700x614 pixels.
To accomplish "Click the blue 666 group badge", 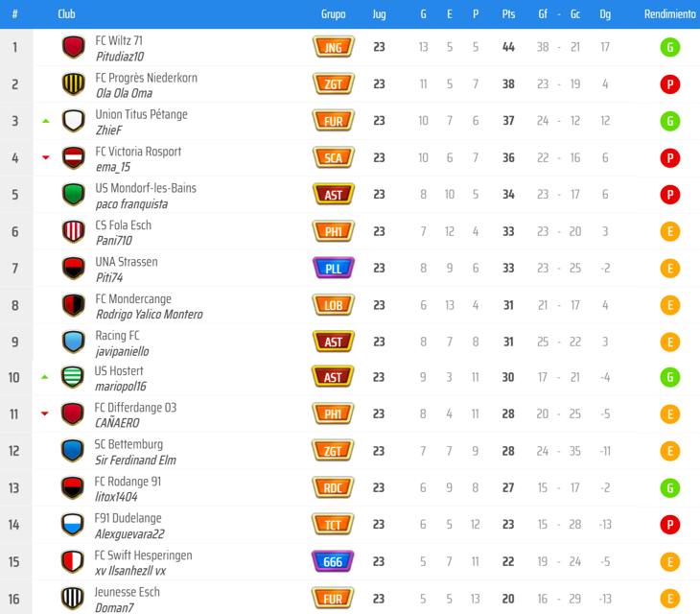I will pos(333,561).
